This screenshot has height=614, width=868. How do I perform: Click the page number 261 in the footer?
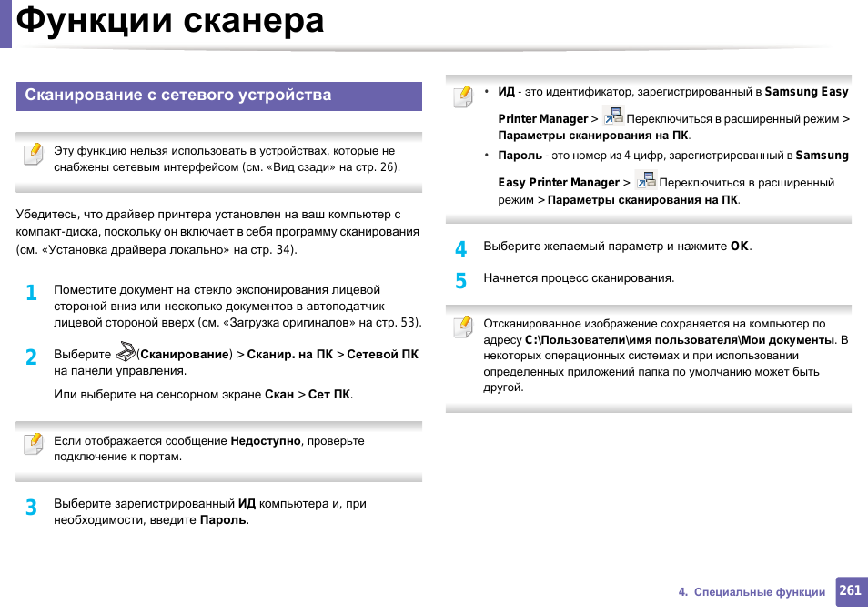coord(849,591)
